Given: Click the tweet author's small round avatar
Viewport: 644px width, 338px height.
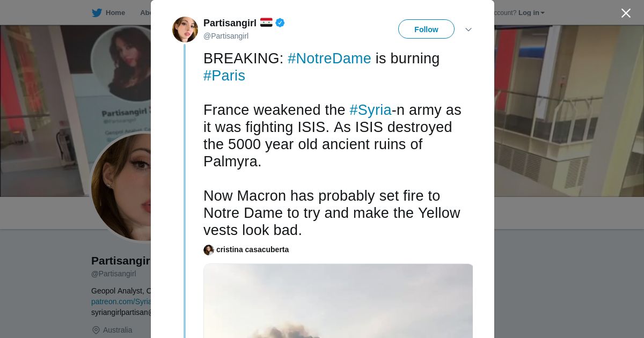Looking at the screenshot, I should click(x=185, y=30).
